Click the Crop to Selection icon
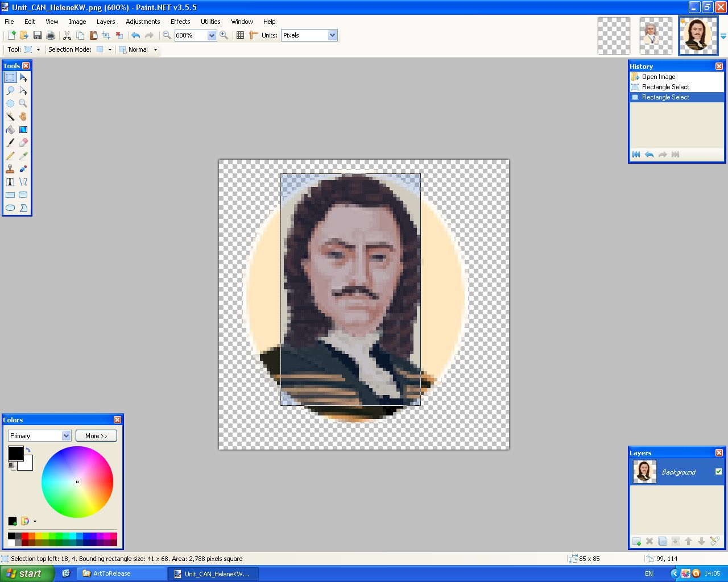 106,35
